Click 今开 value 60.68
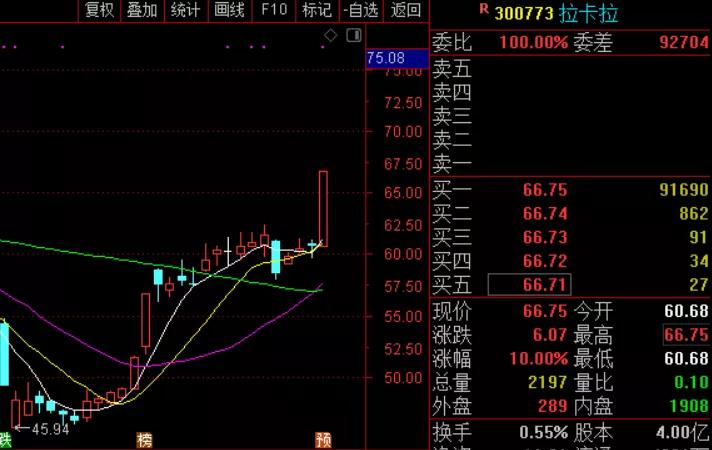 (686, 312)
